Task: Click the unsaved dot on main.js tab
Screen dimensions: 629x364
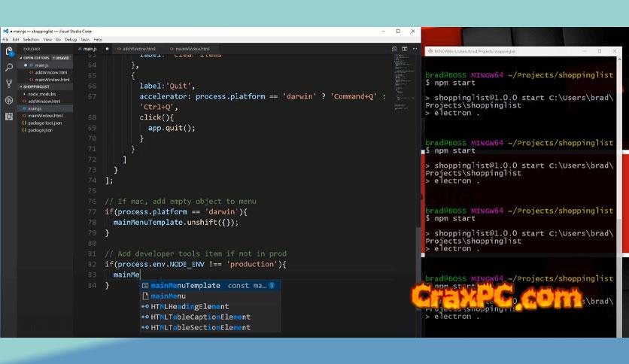Action: click(x=107, y=49)
